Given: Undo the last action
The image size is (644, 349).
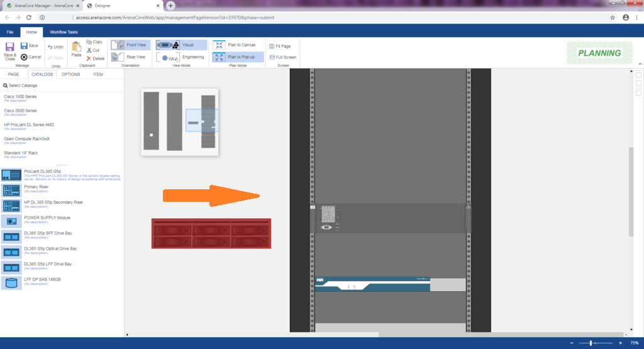Looking at the screenshot, I should 55,47.
